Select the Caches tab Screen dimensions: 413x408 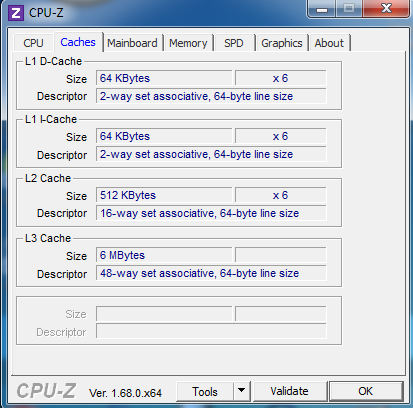(x=78, y=42)
